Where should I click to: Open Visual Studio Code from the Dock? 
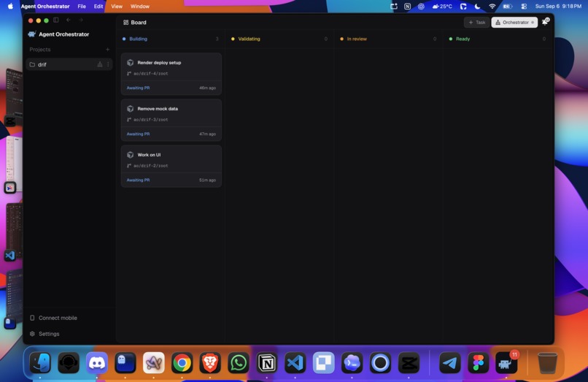click(x=295, y=363)
